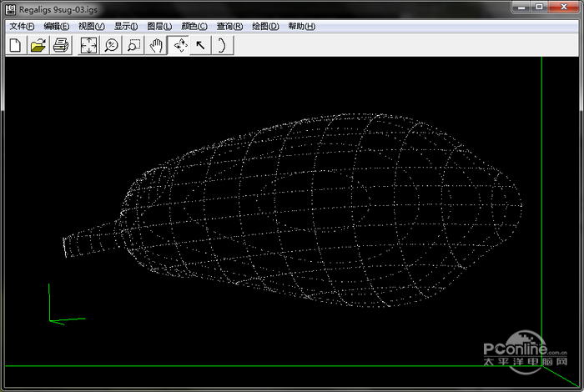Image resolution: width=584 pixels, height=392 pixels.
Task: Toggle the active Rotate view tool
Action: coord(179,46)
